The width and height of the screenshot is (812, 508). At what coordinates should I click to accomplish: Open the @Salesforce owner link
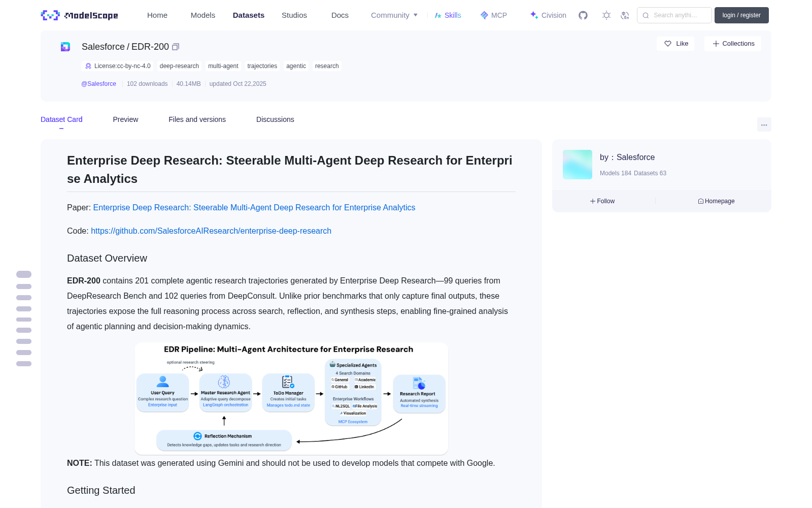(98, 84)
